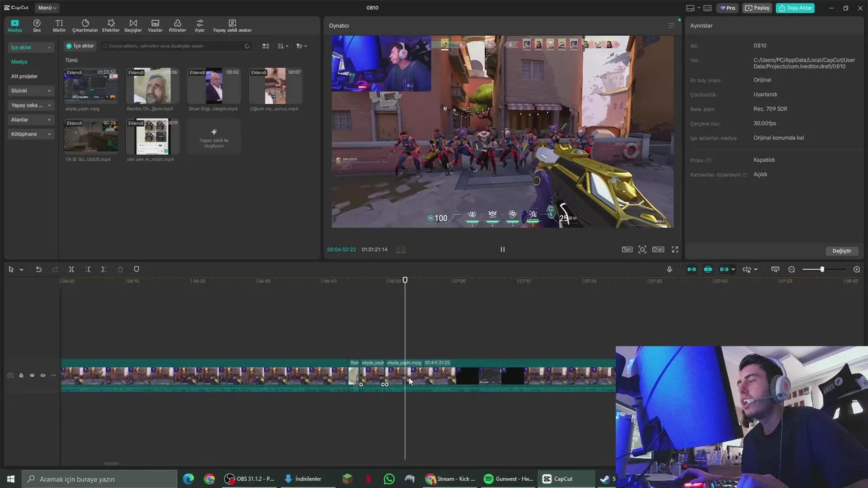Click the Paylaş share button
Viewport: 868px width, 488px height.
[757, 8]
